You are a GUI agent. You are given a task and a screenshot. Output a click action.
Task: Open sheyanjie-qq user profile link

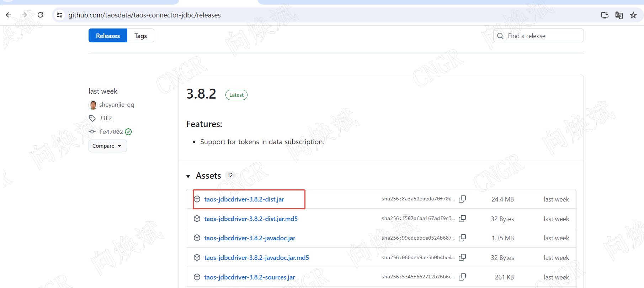117,105
